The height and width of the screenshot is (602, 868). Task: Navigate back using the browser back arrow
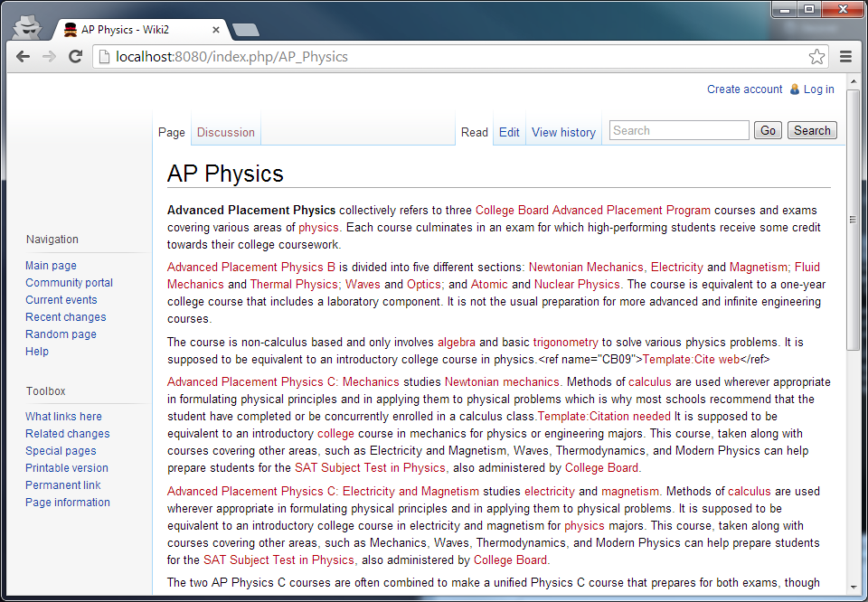tap(23, 56)
